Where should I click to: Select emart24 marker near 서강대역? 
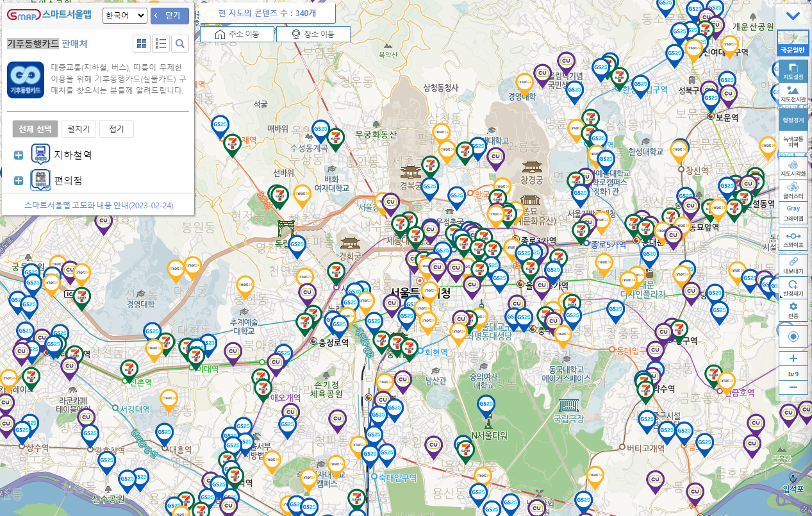point(169,400)
